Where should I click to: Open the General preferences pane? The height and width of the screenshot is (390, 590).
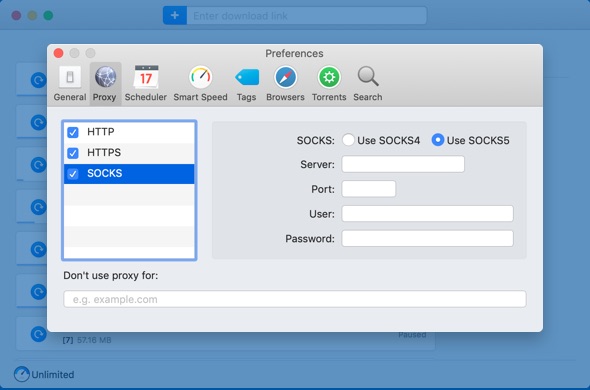(x=70, y=84)
